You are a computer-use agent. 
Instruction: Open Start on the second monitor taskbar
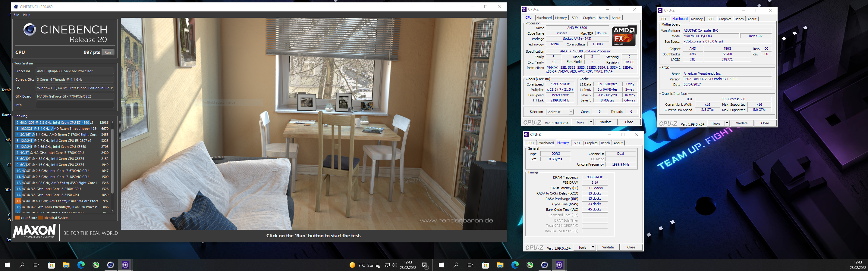click(441, 265)
